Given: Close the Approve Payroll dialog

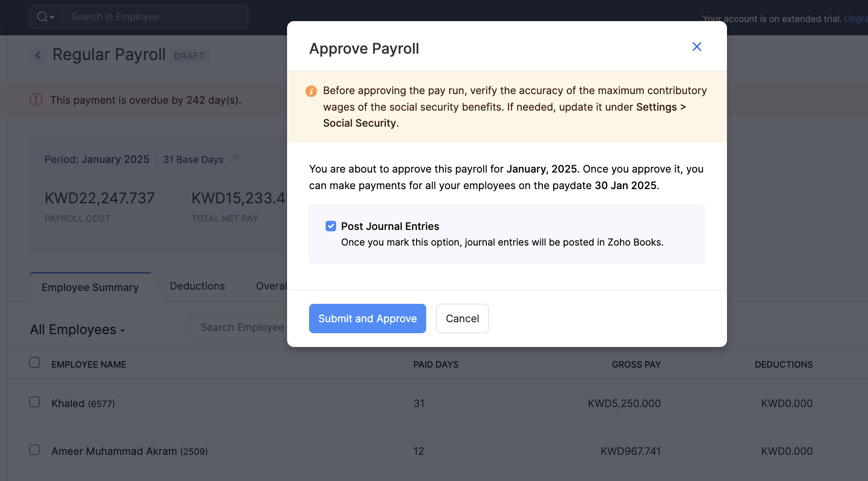Looking at the screenshot, I should pyautogui.click(x=697, y=47).
